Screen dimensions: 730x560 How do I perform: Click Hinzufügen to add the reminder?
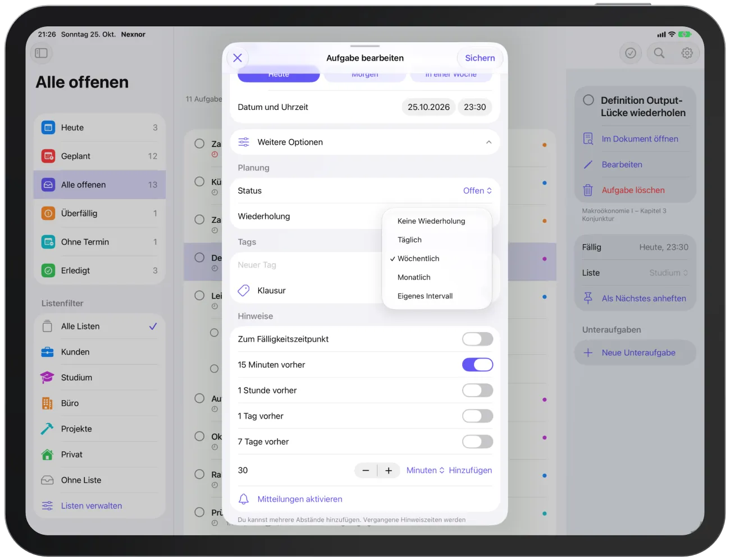click(x=471, y=470)
